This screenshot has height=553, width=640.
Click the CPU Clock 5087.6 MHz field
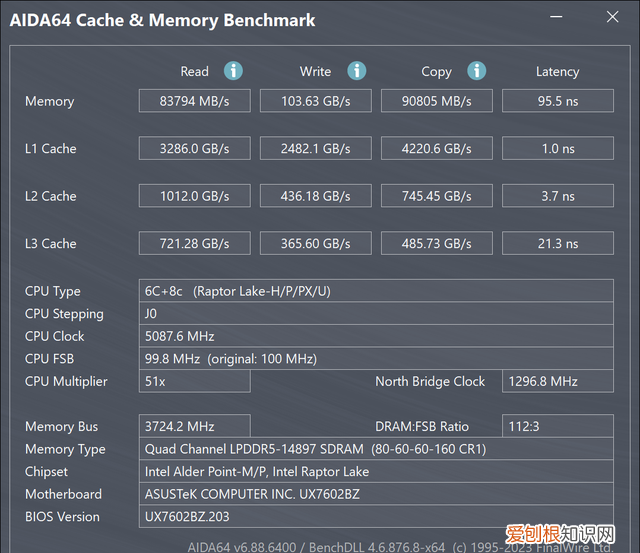coord(376,336)
